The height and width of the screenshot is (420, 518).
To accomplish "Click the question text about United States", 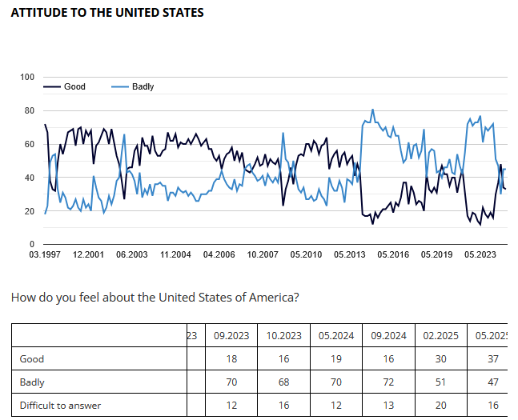I will tap(155, 298).
